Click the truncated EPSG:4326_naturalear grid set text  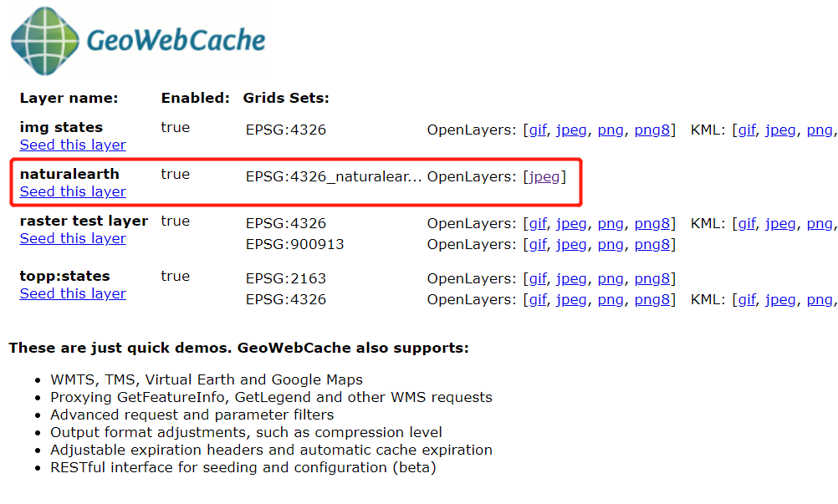point(334,176)
